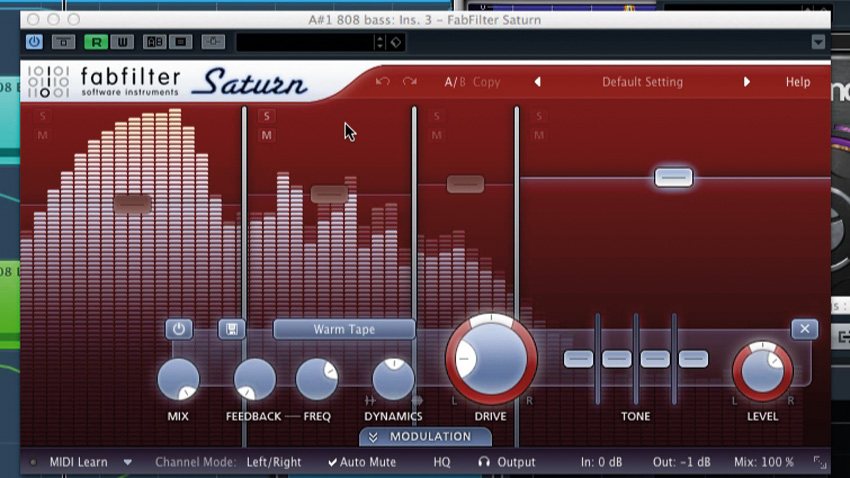Click the second band level handle
This screenshot has width=850, height=478.
[x=330, y=194]
